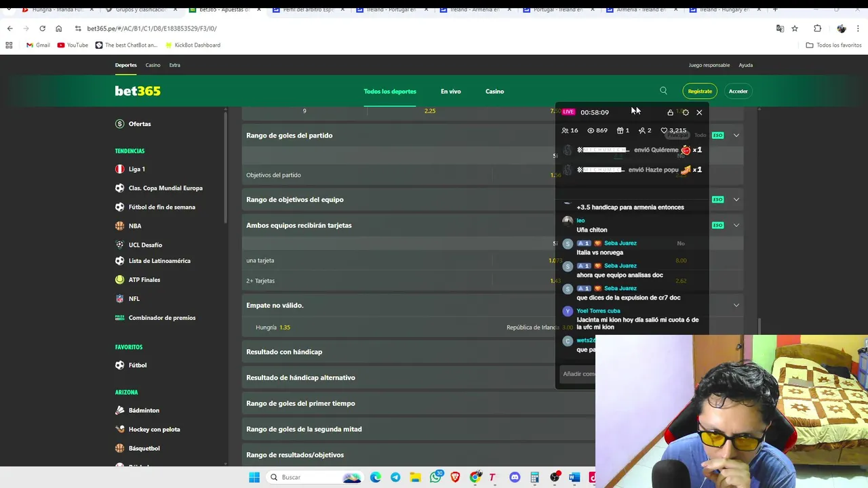Open Clas. Copa Mundial Europa

165,188
